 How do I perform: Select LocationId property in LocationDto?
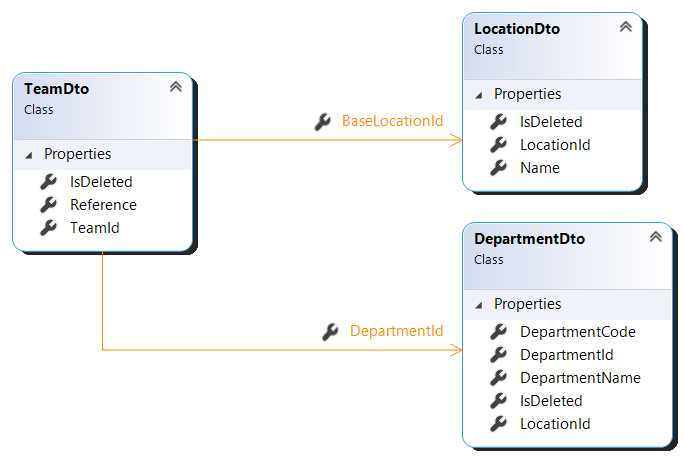(x=555, y=145)
